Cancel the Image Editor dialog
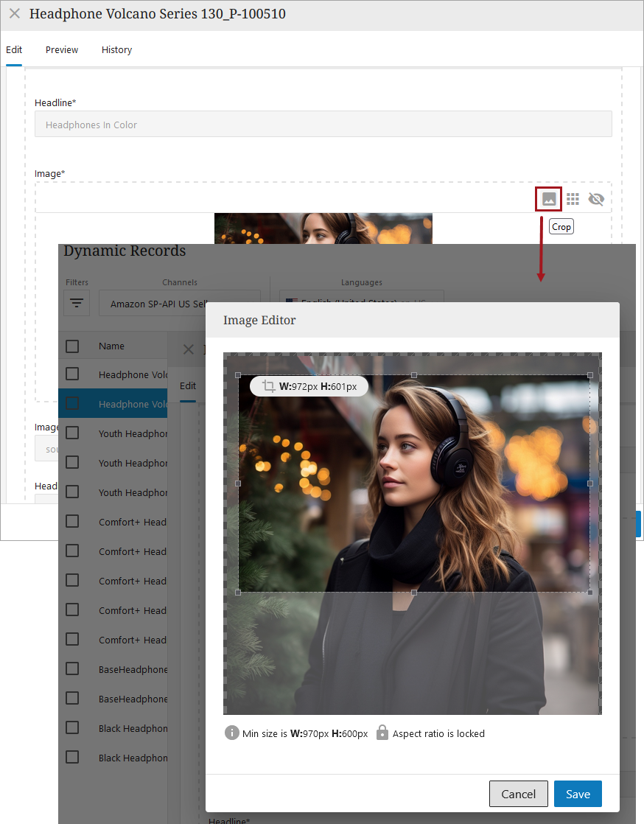644x824 pixels. (518, 794)
